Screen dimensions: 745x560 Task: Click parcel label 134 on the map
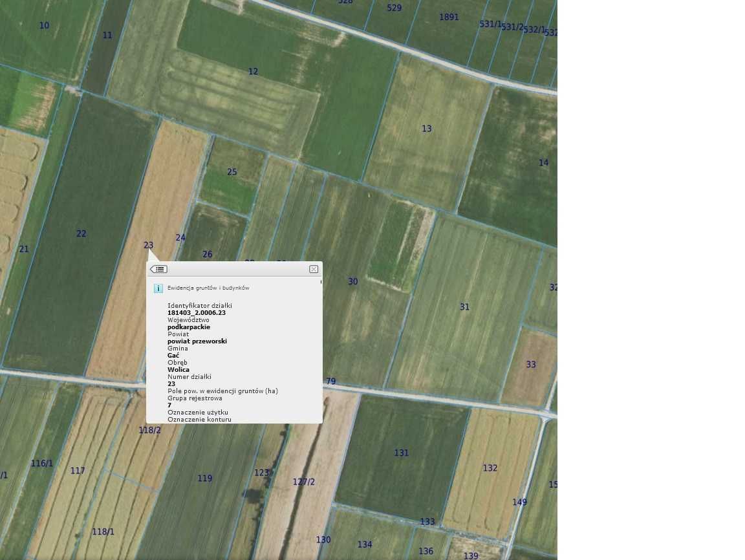pos(365,544)
